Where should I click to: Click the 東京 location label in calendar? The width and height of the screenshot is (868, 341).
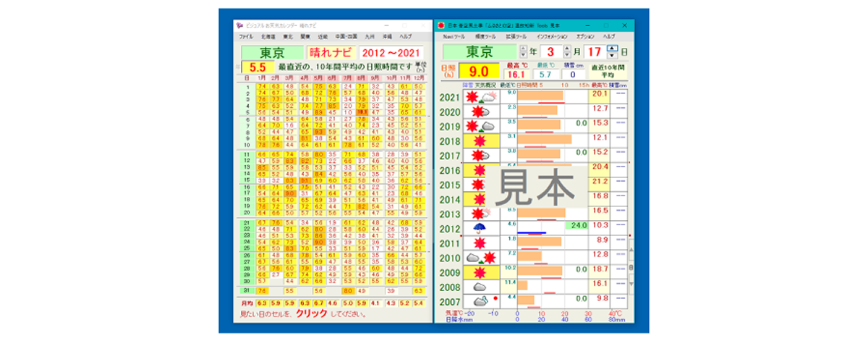[x=272, y=53]
